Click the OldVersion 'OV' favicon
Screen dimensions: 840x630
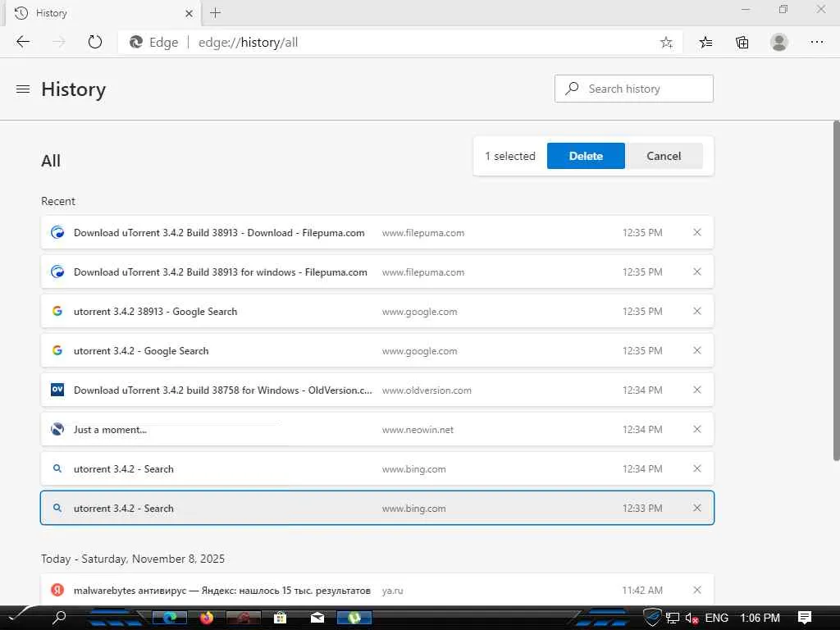[57, 390]
